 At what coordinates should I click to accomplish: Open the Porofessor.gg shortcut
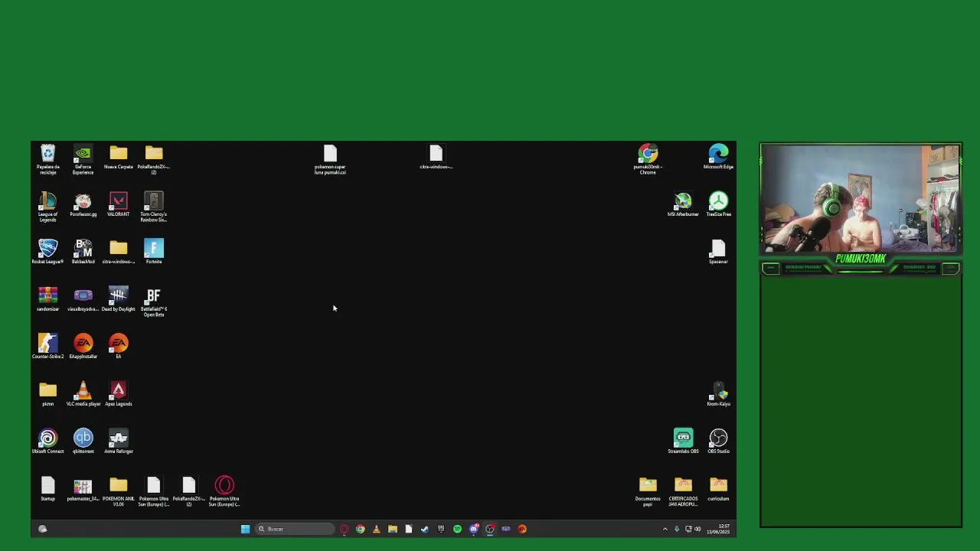[83, 204]
